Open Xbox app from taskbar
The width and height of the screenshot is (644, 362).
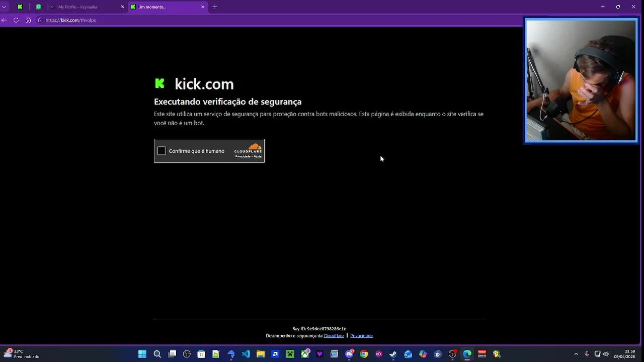point(305,354)
